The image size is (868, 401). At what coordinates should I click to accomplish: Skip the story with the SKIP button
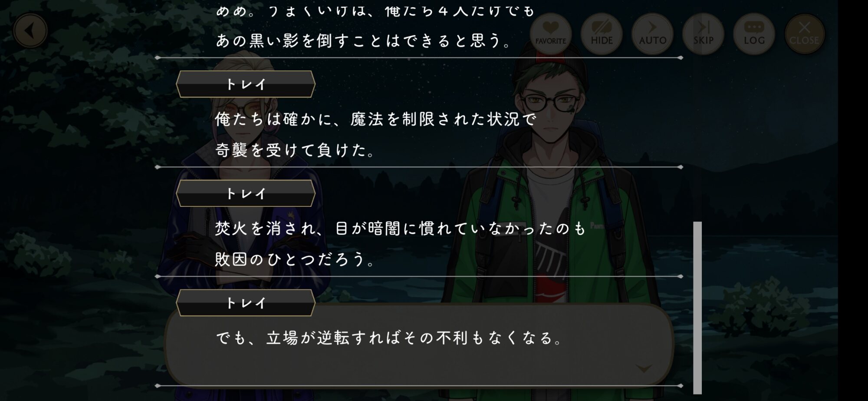[x=703, y=33]
